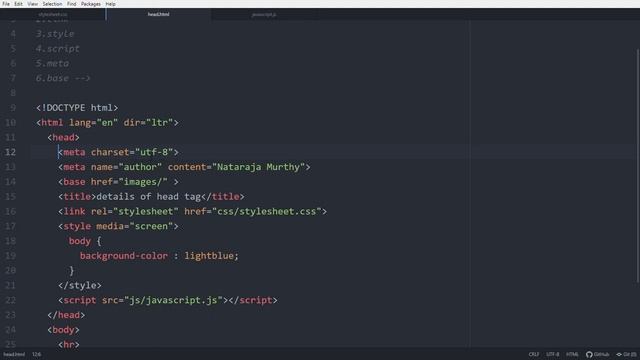Click the 'name="author"' attribute
This screenshot has width=640, height=360.
pyautogui.click(x=126, y=167)
